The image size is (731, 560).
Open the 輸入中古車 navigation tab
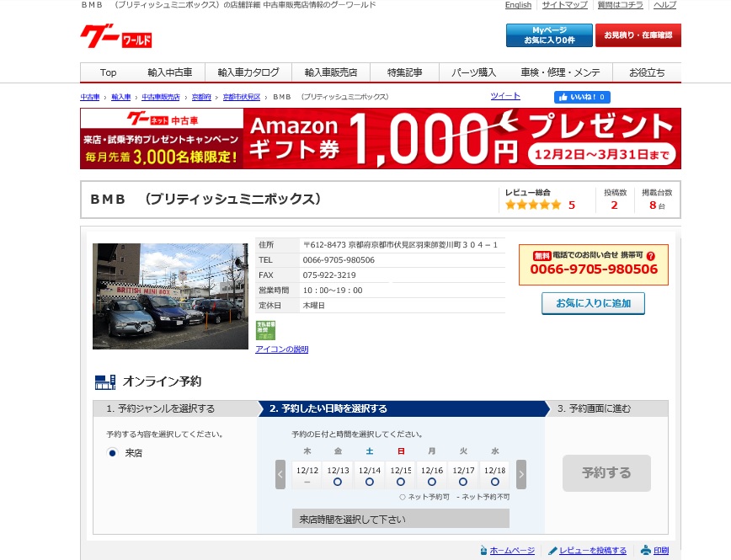[170, 72]
